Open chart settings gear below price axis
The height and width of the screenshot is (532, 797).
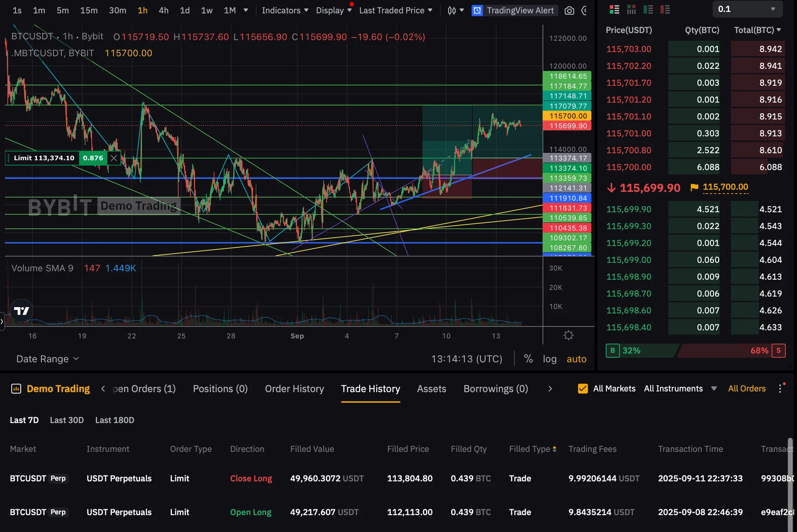[568, 335]
